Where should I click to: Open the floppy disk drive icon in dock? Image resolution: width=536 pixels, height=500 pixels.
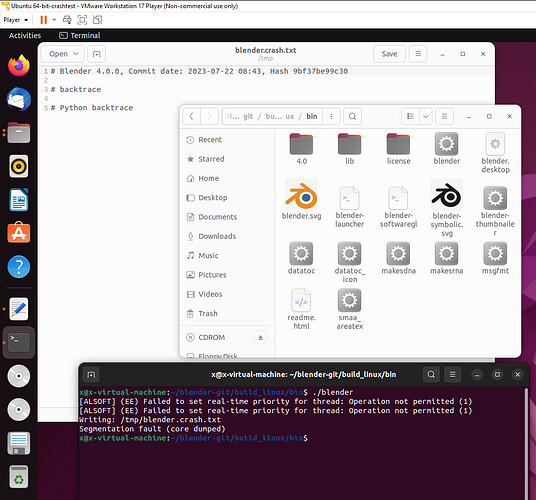pos(19,443)
